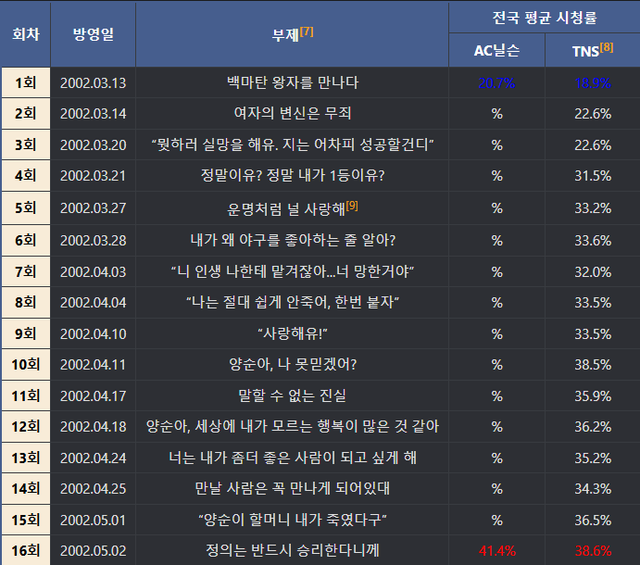Select the 16회 episode cell

pos(25,550)
